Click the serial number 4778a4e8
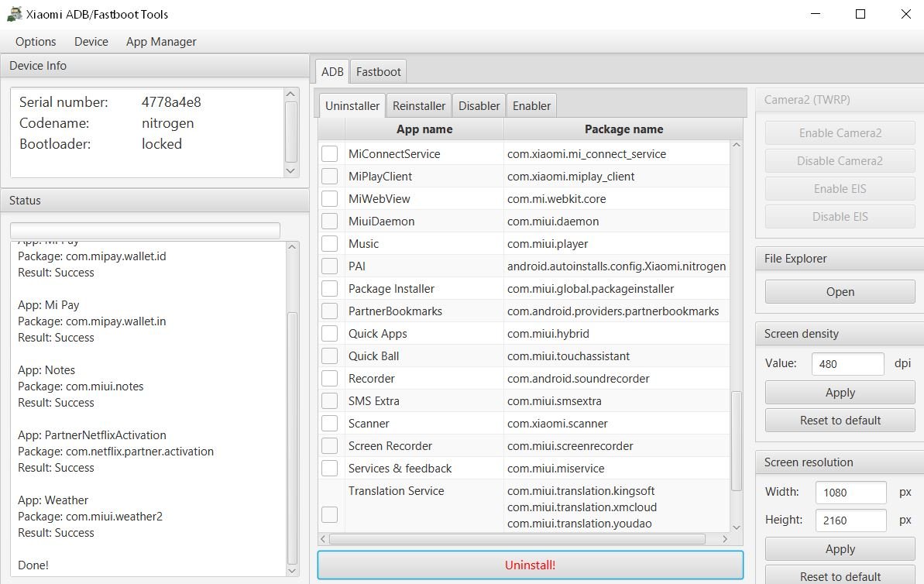The width and height of the screenshot is (924, 584). 171,102
